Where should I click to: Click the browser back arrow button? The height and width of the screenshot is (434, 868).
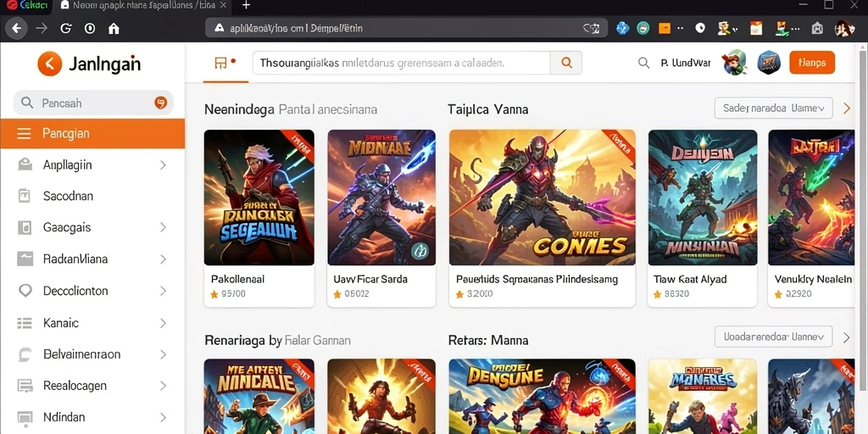(x=17, y=28)
